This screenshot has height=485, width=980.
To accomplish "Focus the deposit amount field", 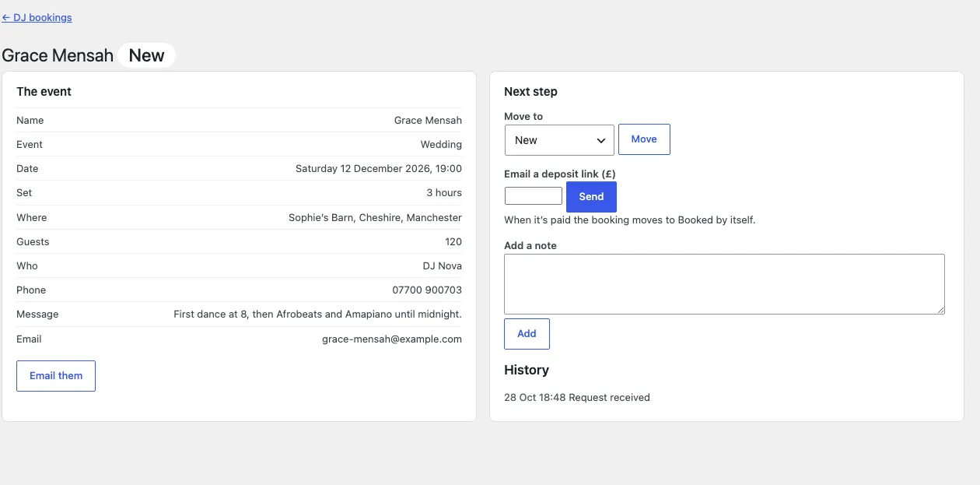I will click(x=534, y=196).
